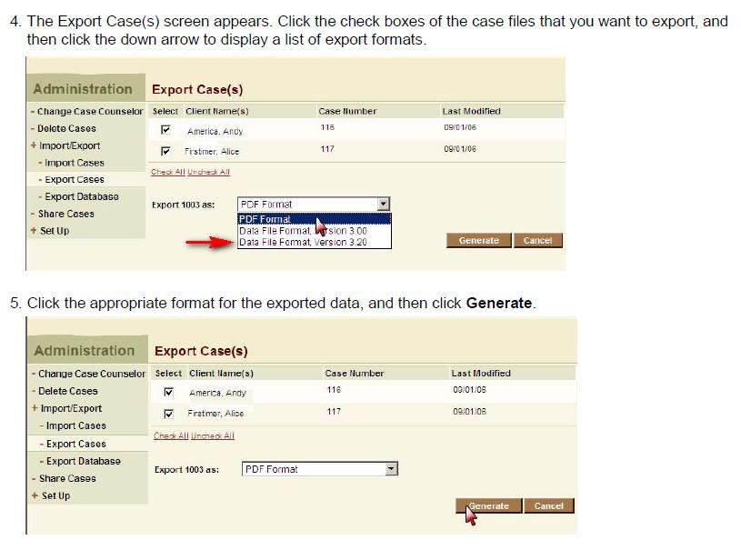Screen dimensions: 741x560
Task: Expand the Set Up plus icon in step 4 sidebar
Action: click(34, 231)
